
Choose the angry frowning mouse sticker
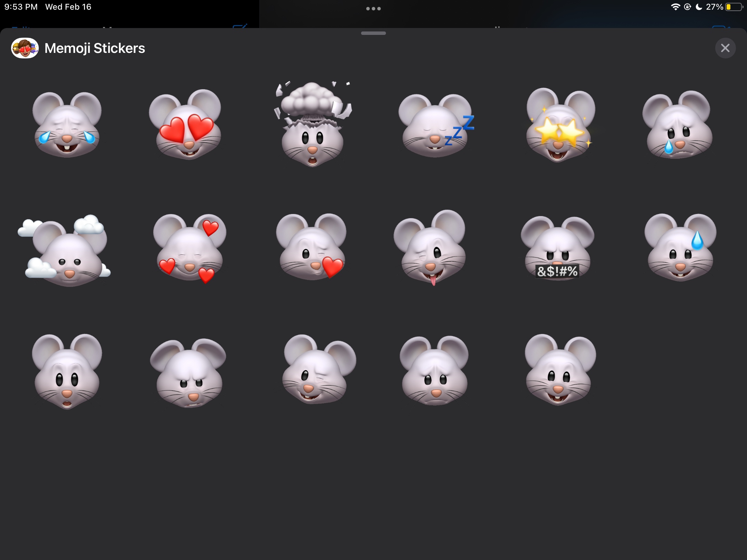click(x=188, y=373)
